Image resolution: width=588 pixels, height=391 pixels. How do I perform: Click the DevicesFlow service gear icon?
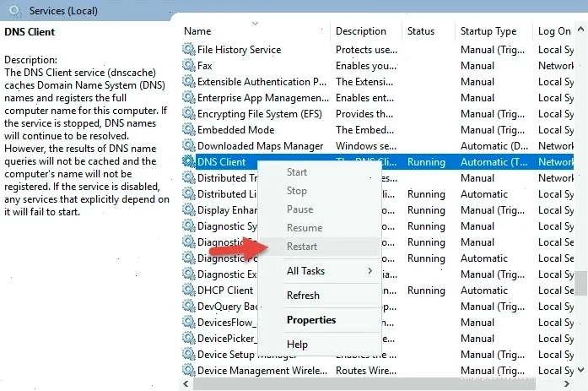189,323
